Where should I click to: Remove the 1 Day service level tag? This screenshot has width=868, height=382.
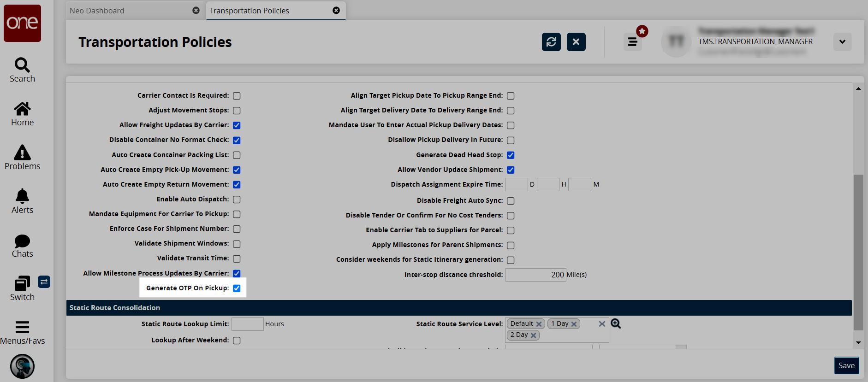pyautogui.click(x=574, y=324)
